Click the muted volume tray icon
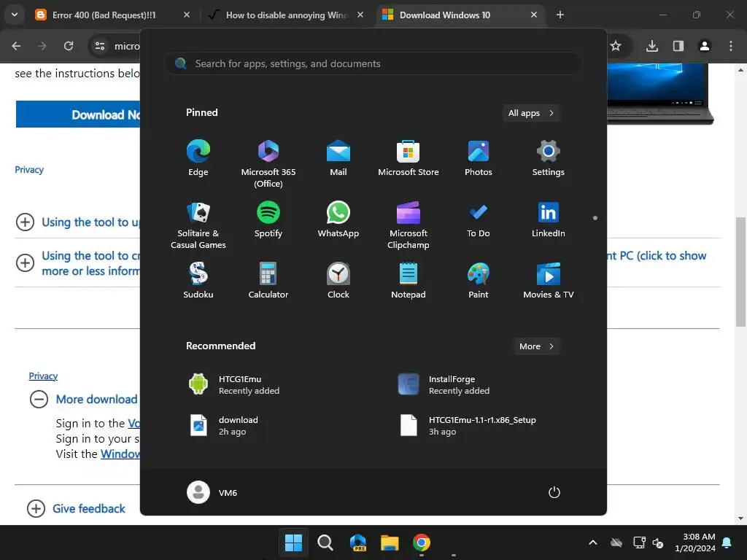The width and height of the screenshot is (747, 560). [658, 542]
